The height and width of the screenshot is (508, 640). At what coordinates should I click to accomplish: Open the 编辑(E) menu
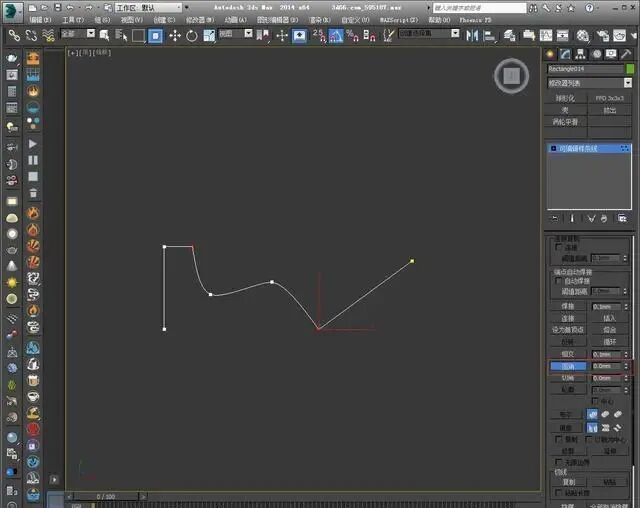point(40,20)
